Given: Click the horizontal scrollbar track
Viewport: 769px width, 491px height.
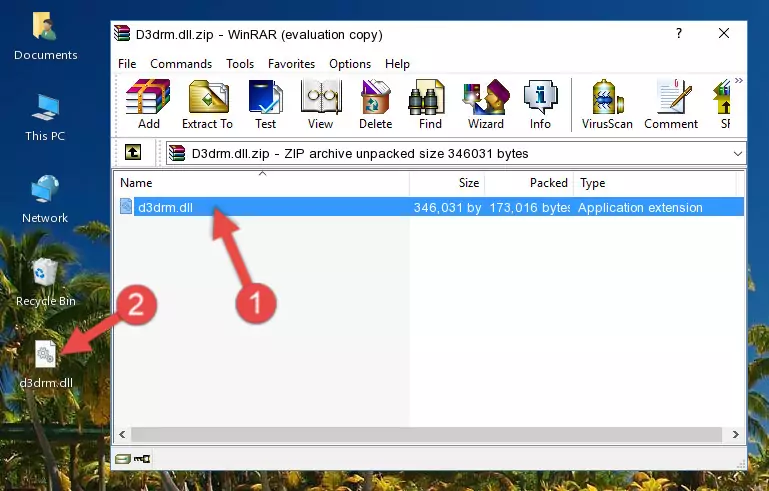Looking at the screenshot, I should pos(426,434).
